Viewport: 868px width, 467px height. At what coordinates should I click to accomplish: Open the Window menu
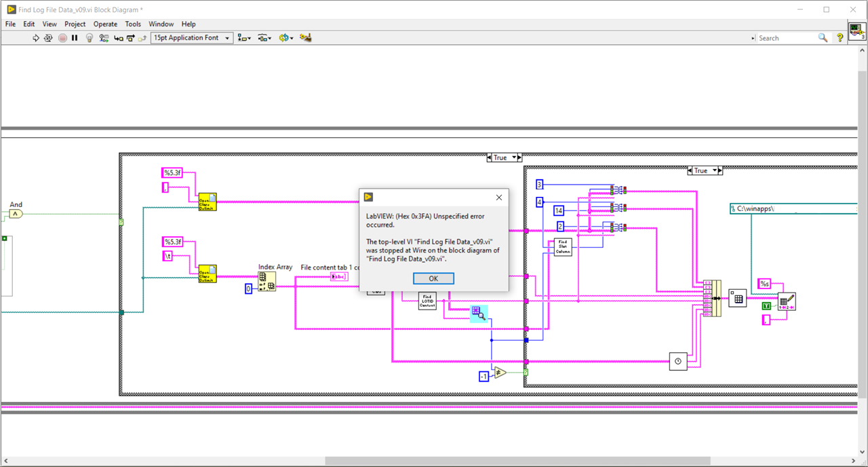click(161, 24)
